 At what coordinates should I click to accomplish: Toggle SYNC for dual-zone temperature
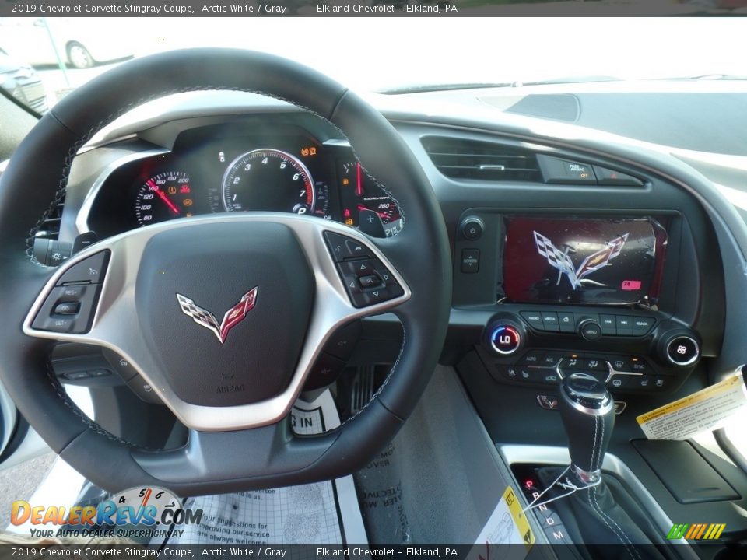click(x=639, y=366)
